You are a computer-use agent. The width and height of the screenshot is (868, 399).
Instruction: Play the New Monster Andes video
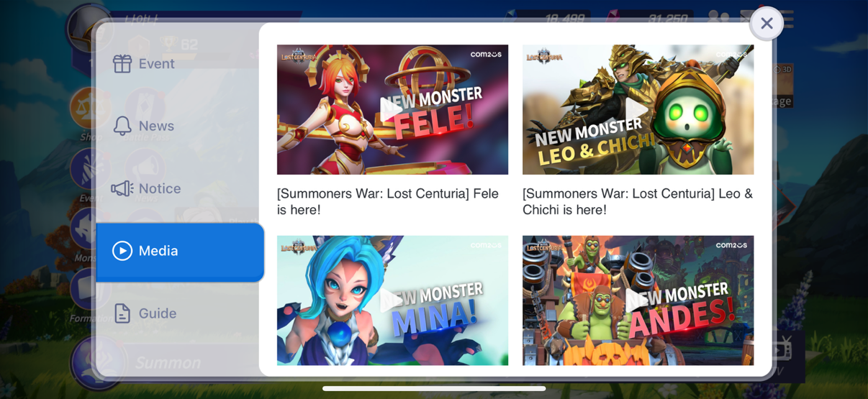click(x=638, y=301)
